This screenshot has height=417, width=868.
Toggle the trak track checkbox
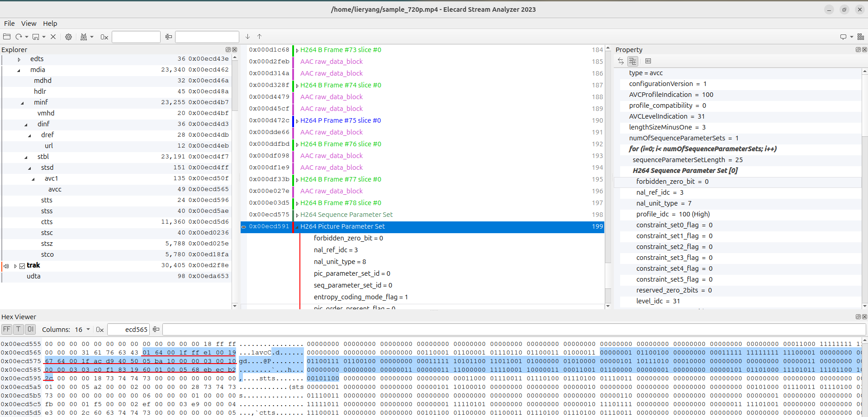(22, 266)
